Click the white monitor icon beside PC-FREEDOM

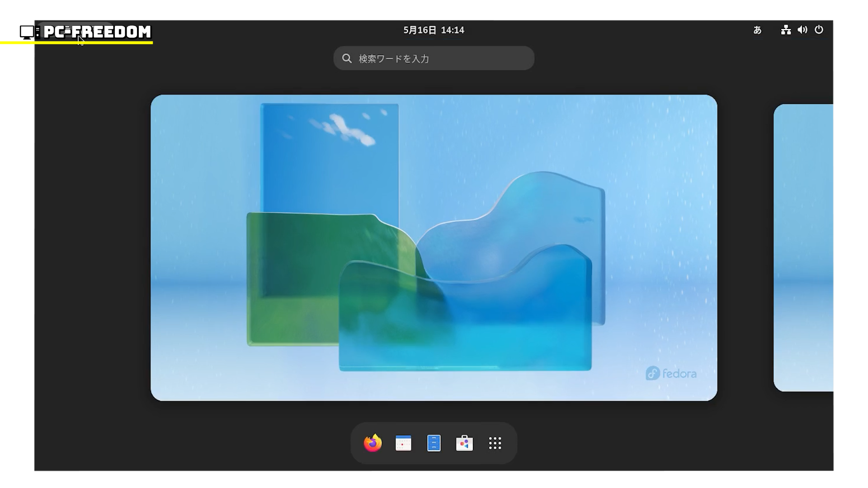27,31
